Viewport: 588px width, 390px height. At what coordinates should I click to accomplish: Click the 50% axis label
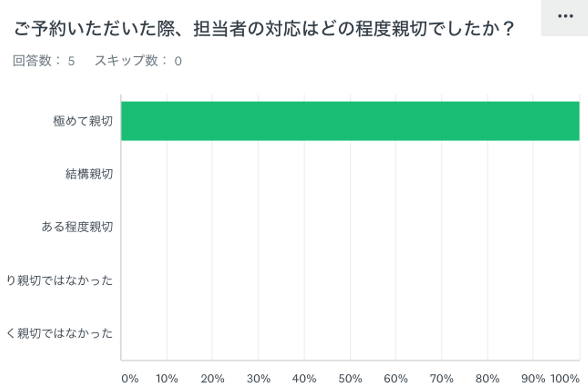click(x=350, y=379)
